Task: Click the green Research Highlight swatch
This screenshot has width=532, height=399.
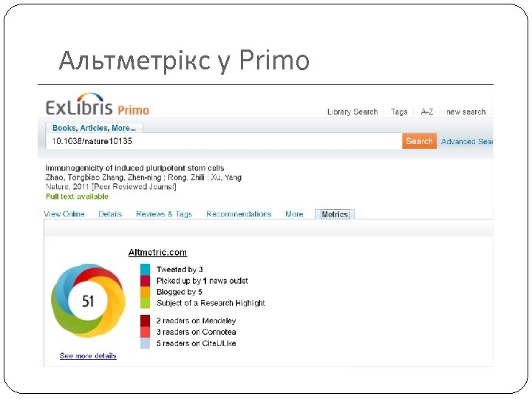Action: point(146,303)
